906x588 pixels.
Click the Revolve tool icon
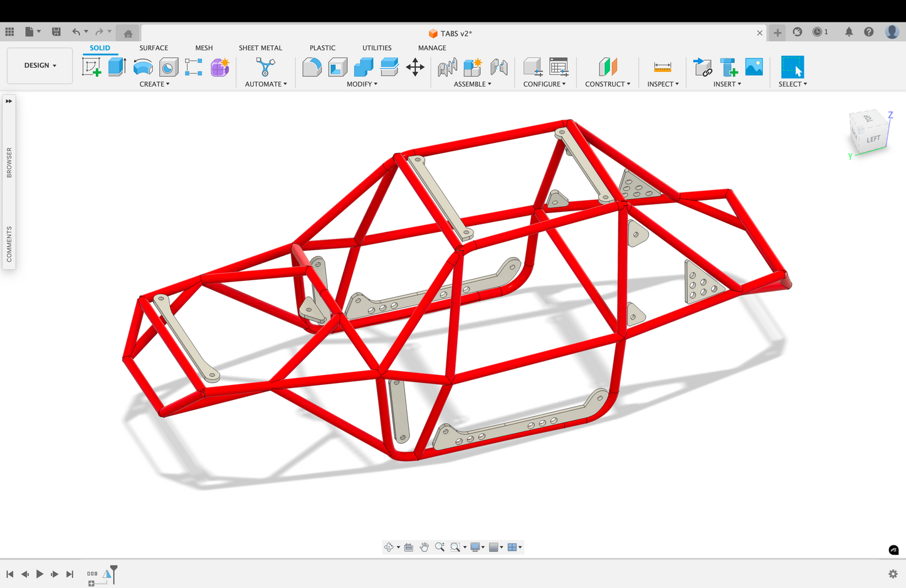point(143,67)
